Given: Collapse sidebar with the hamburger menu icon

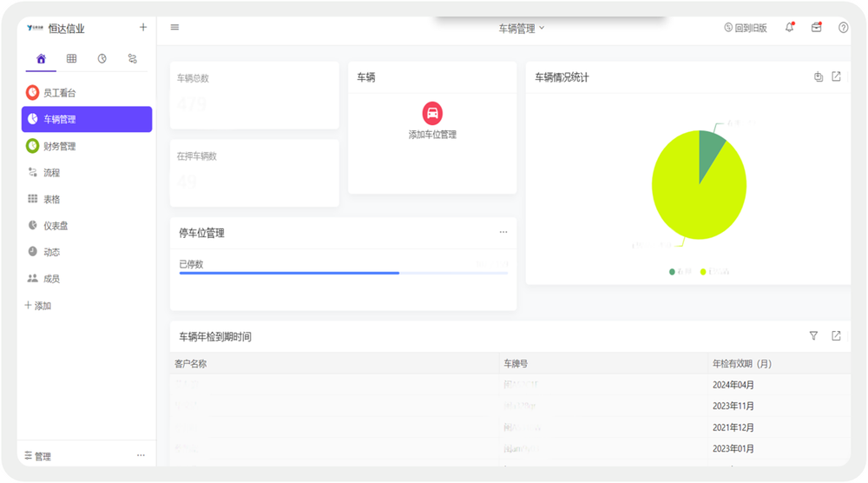Looking at the screenshot, I should click(174, 27).
